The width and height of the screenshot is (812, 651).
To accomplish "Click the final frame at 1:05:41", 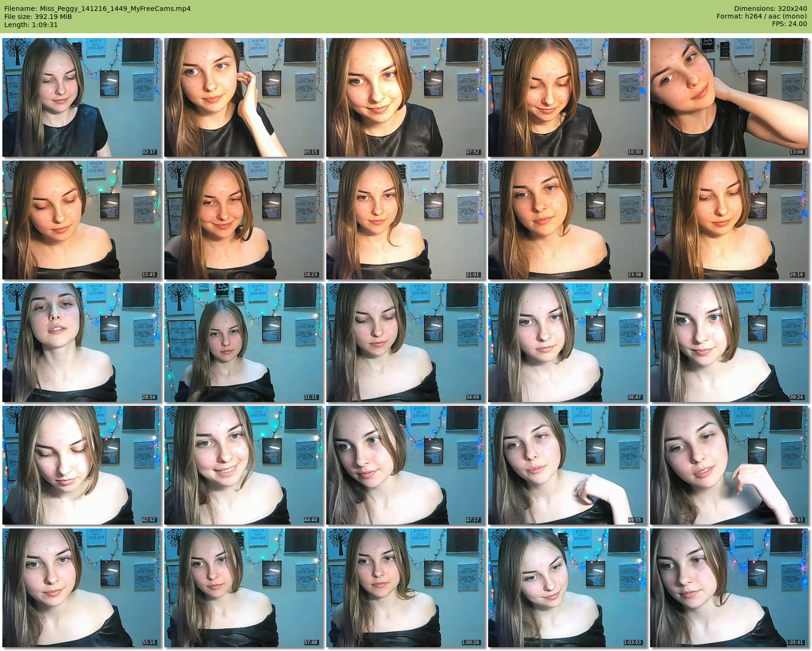I will (x=729, y=588).
